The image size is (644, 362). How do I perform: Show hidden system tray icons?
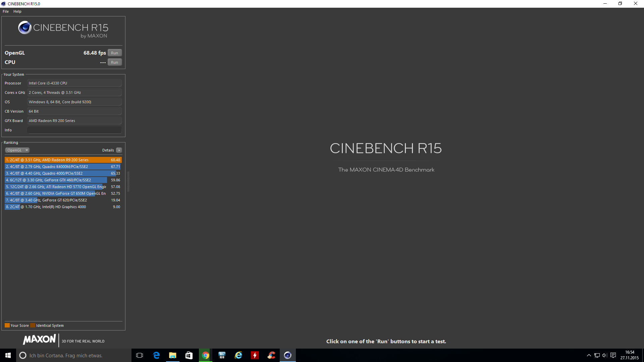[589, 355]
